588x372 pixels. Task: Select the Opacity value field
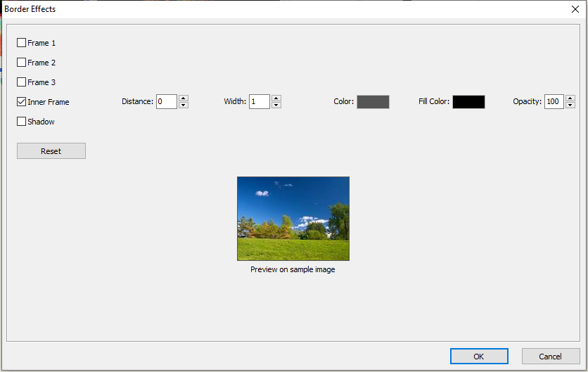coord(554,102)
